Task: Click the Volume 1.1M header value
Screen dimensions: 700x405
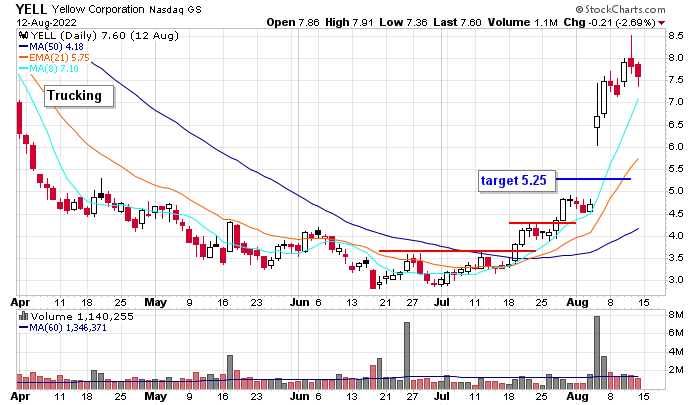Action: click(522, 22)
